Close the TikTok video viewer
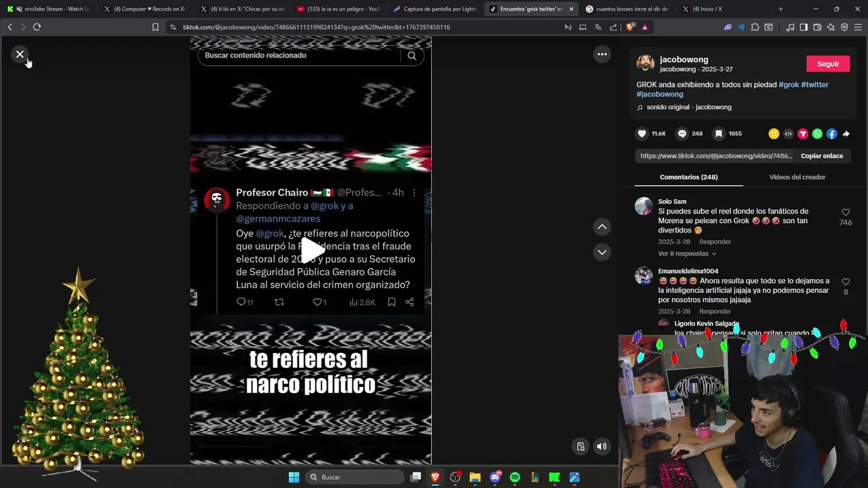This screenshot has height=488, width=868. (20, 54)
